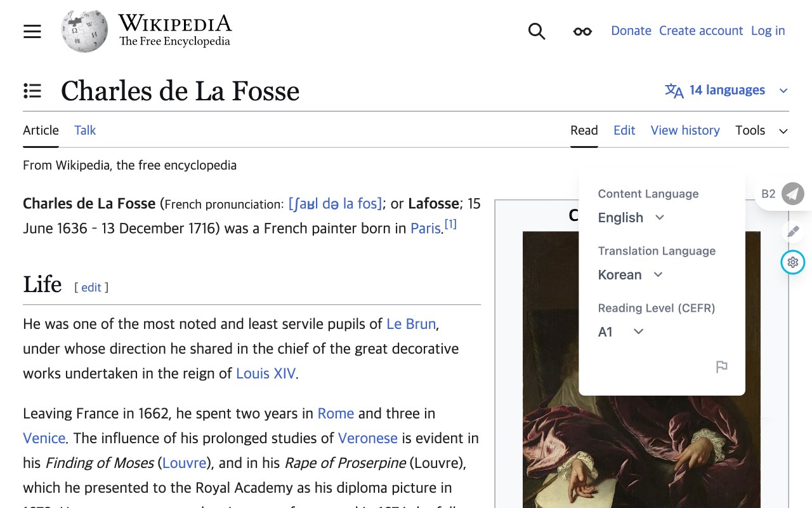This screenshot has width=812, height=508.
Task: Open the View history tab
Action: (685, 130)
